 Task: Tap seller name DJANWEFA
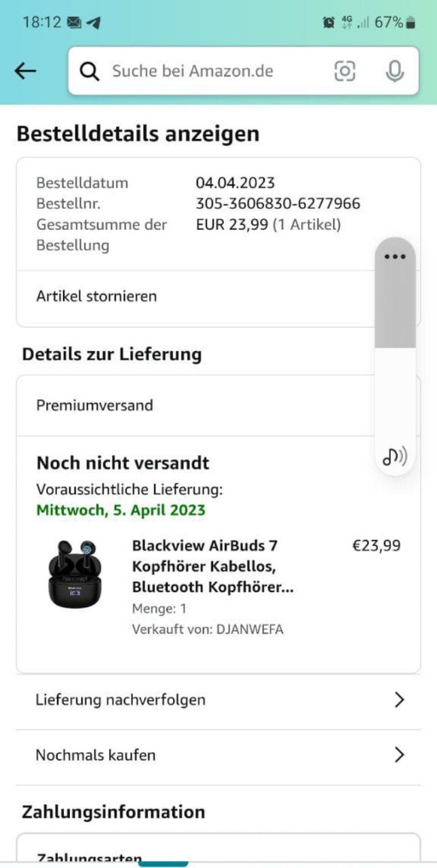tap(249, 629)
